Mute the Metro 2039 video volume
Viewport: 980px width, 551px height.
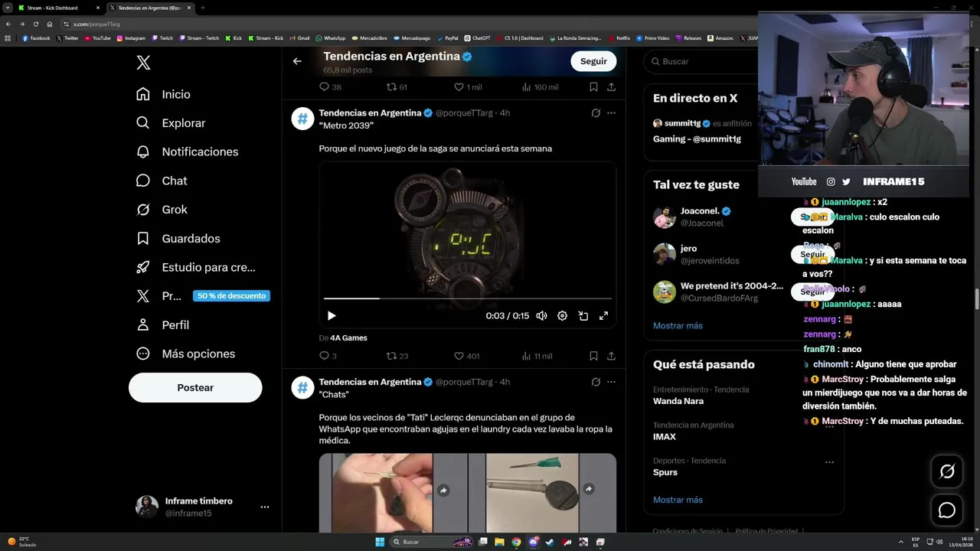click(x=541, y=315)
